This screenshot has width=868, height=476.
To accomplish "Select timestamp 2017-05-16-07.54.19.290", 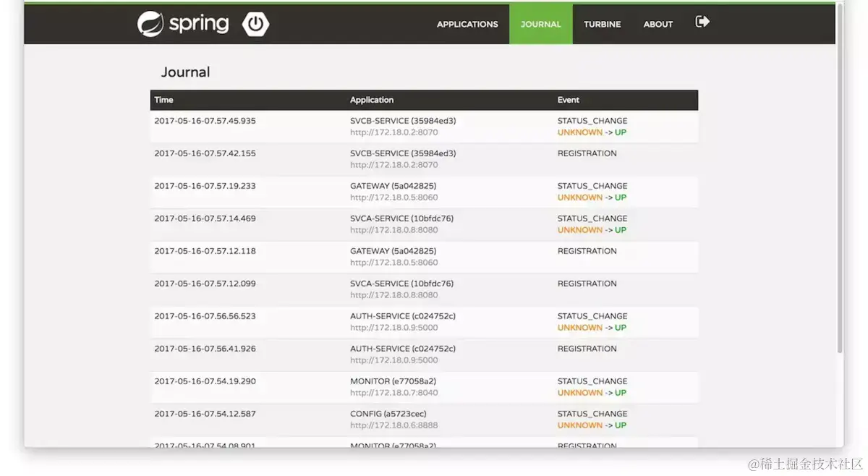I will 205,381.
